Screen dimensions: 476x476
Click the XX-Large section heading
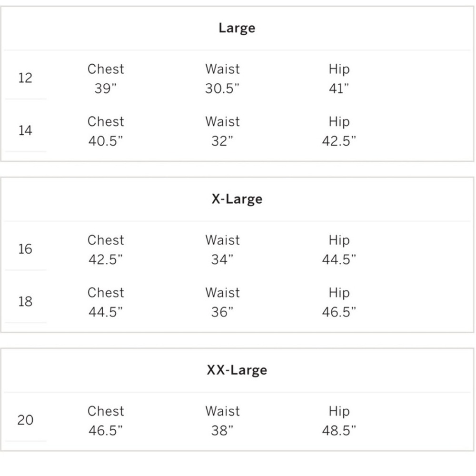tap(237, 370)
